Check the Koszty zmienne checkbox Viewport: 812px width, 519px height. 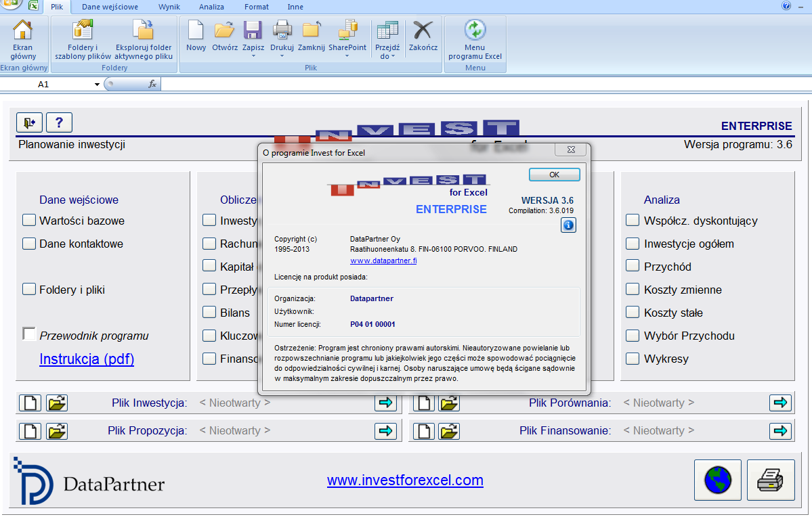pyautogui.click(x=633, y=289)
